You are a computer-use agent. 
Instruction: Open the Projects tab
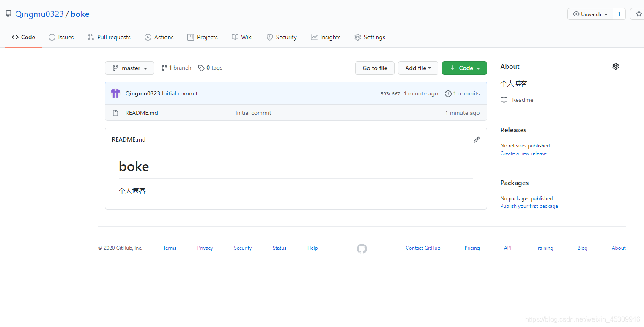(203, 37)
